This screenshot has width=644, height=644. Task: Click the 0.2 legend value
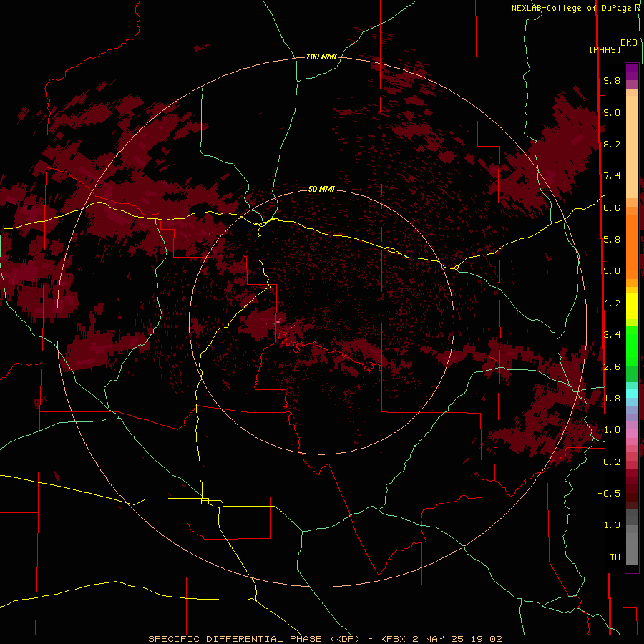(612, 462)
